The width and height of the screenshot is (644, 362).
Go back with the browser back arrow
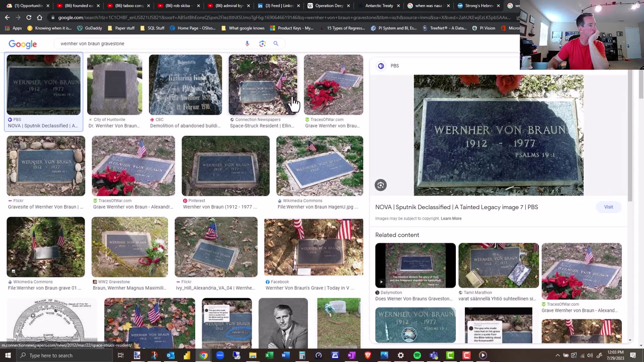tap(7, 17)
